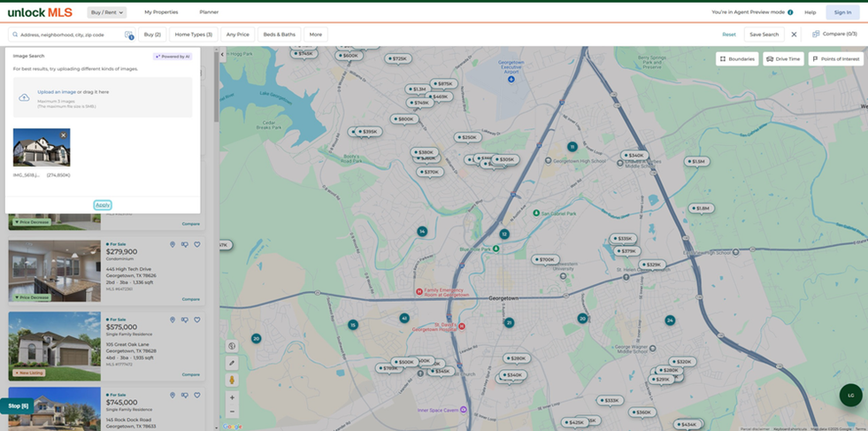Click the Inner Space Cavern marker
The width and height of the screenshot is (868, 431).
click(464, 410)
